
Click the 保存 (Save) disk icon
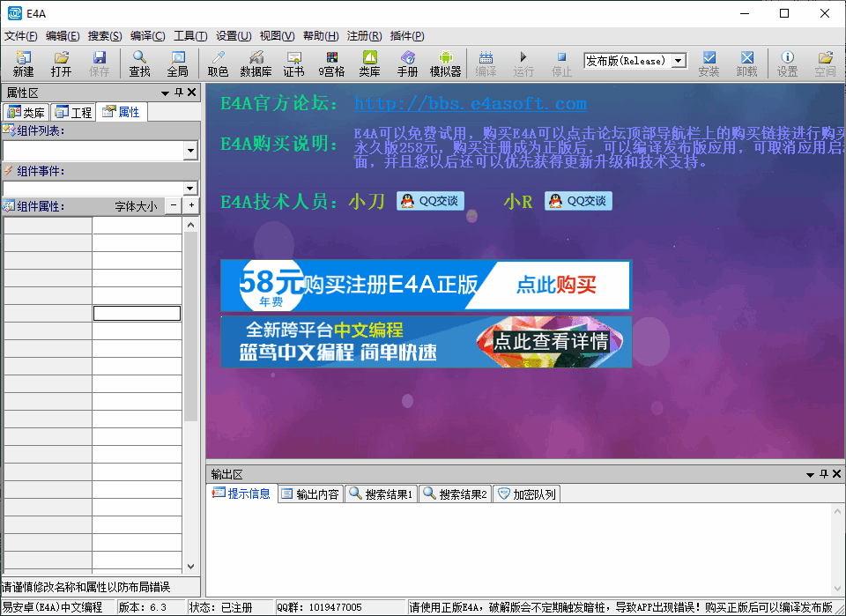[99, 63]
